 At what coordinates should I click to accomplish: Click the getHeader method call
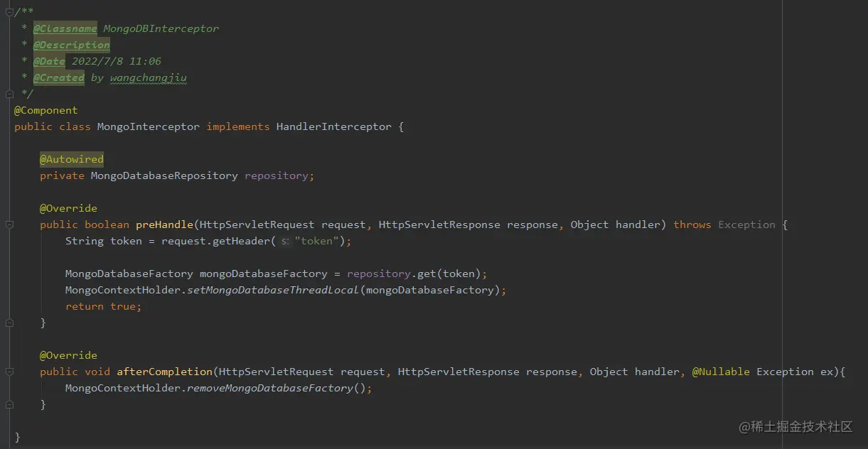pos(242,241)
